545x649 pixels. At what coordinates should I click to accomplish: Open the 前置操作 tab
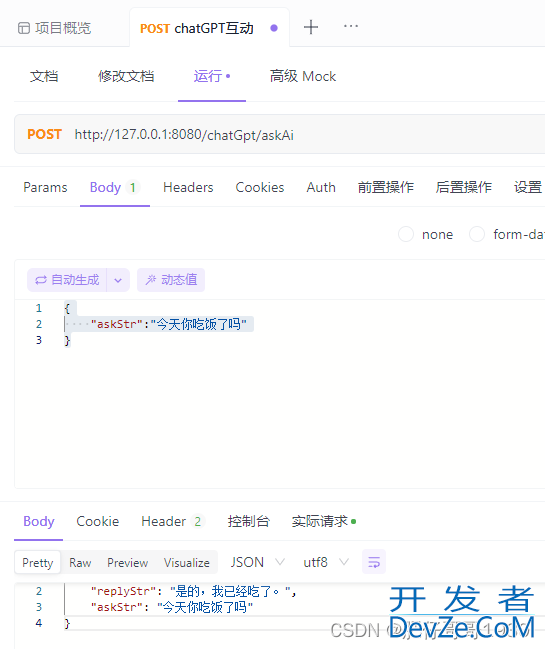coord(386,187)
